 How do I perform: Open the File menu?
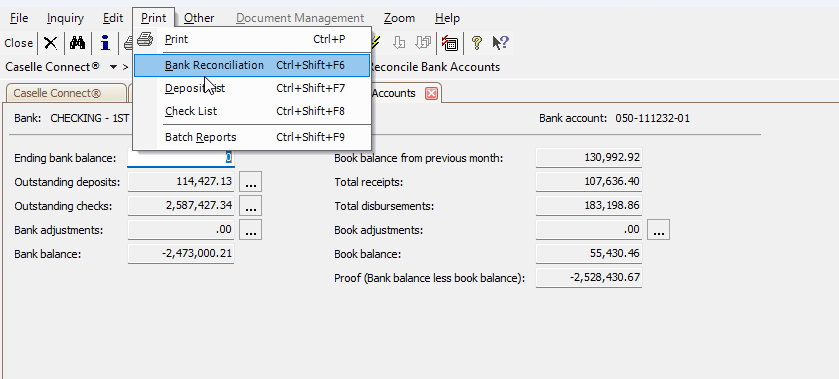point(19,18)
